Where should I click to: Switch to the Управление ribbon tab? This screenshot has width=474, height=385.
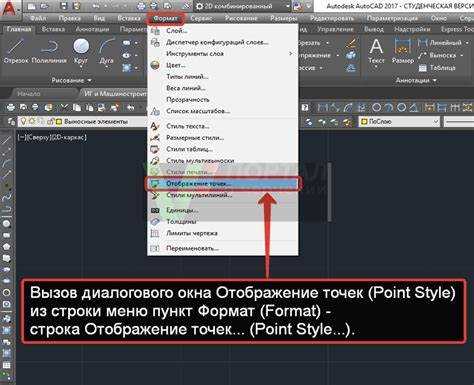click(x=335, y=29)
